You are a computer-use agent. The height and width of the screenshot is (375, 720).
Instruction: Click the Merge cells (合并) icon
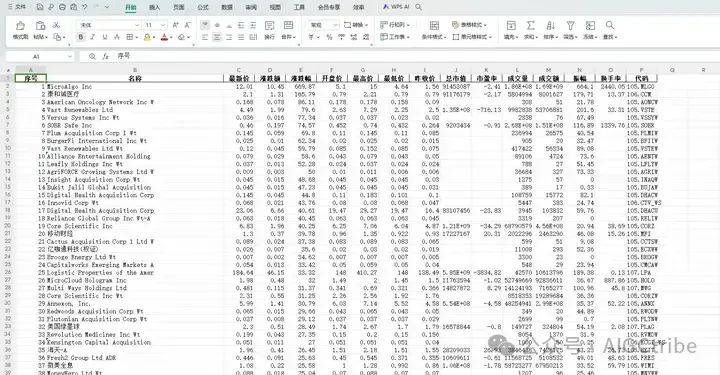(288, 25)
